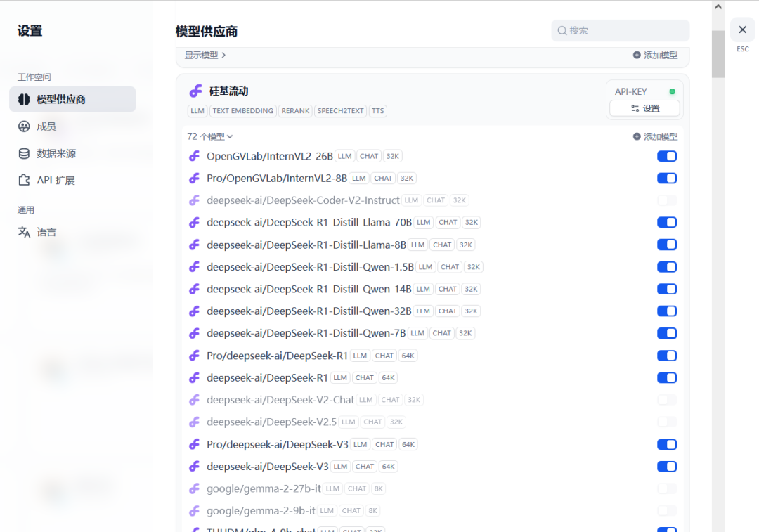Click the DeepSeek-R1-Distill-Llama-70B model icon
Screen dimensions: 759x532
click(194, 222)
